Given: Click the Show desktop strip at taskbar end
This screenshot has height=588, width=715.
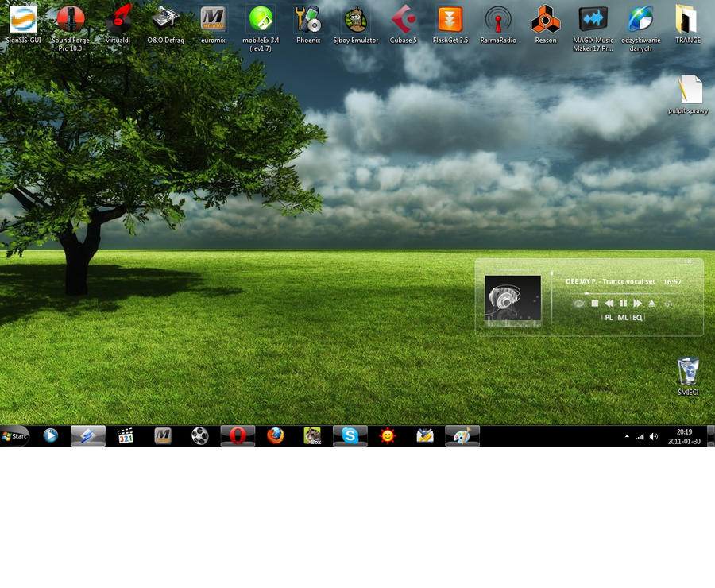Looking at the screenshot, I should 711,436.
